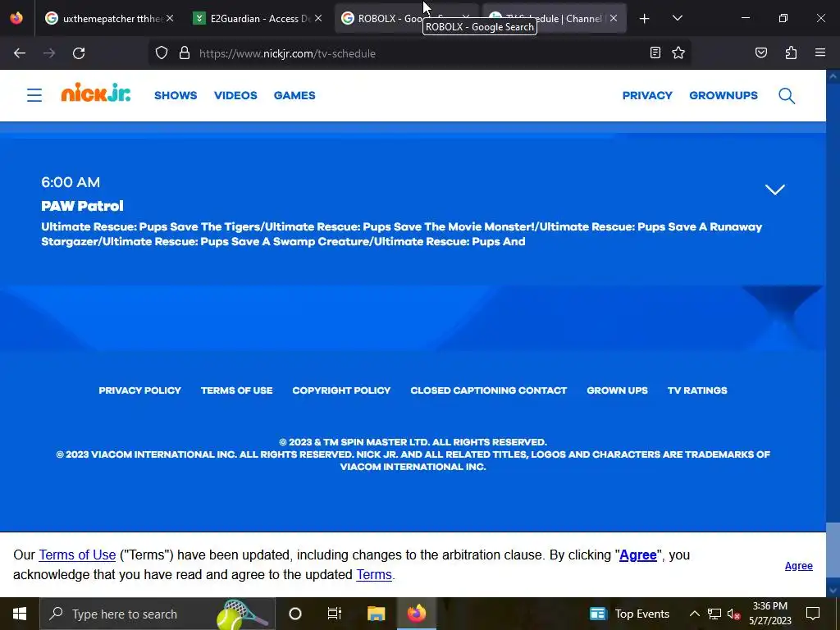This screenshot has width=840, height=630.
Task: Open the muted volume icon
Action: [734, 614]
